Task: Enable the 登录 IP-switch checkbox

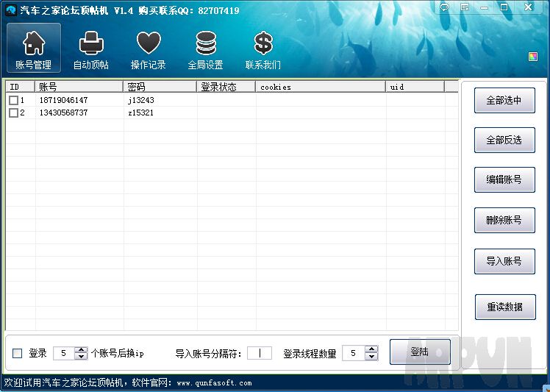Action: [x=18, y=354]
